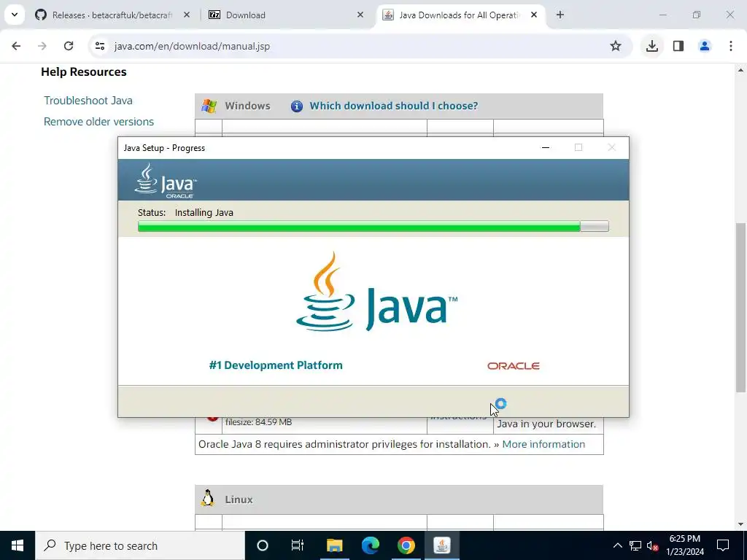Reload the Java download page

[x=69, y=46]
